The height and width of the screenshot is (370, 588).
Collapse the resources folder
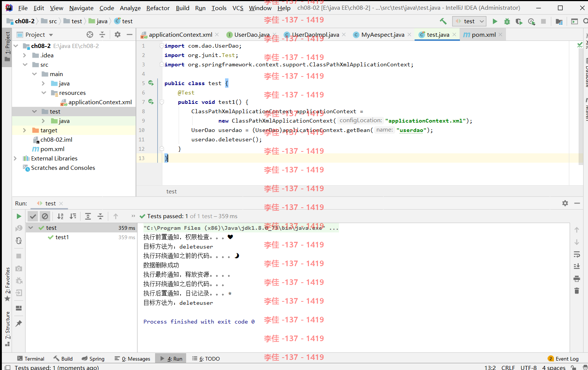coord(43,93)
